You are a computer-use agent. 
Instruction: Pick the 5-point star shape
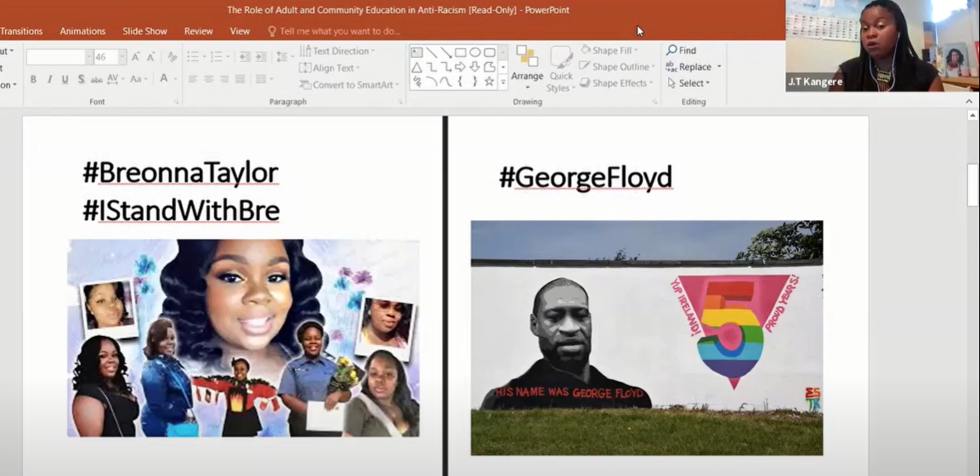(489, 82)
